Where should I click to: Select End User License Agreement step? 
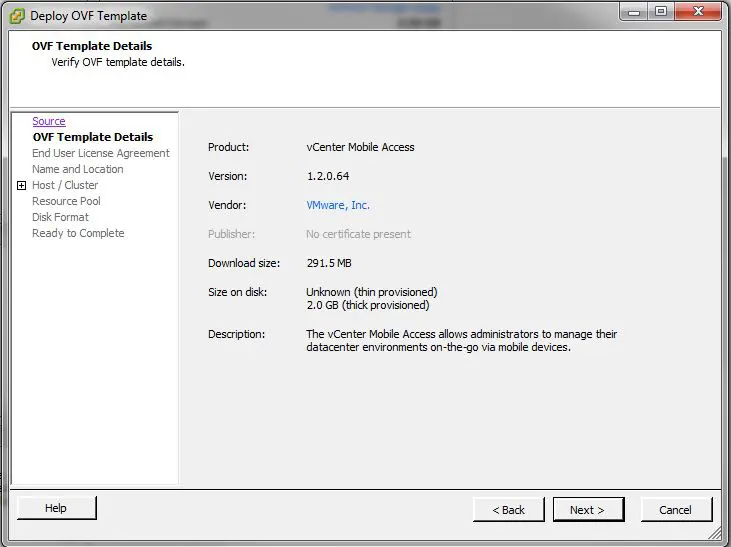point(101,153)
